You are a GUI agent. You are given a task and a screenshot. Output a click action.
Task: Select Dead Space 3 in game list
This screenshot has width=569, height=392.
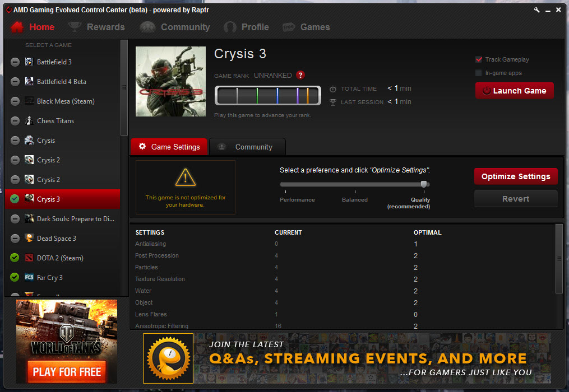point(62,238)
